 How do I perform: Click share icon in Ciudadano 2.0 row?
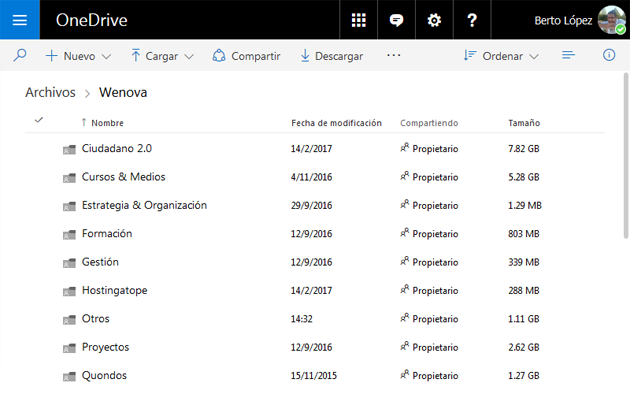coord(405,147)
